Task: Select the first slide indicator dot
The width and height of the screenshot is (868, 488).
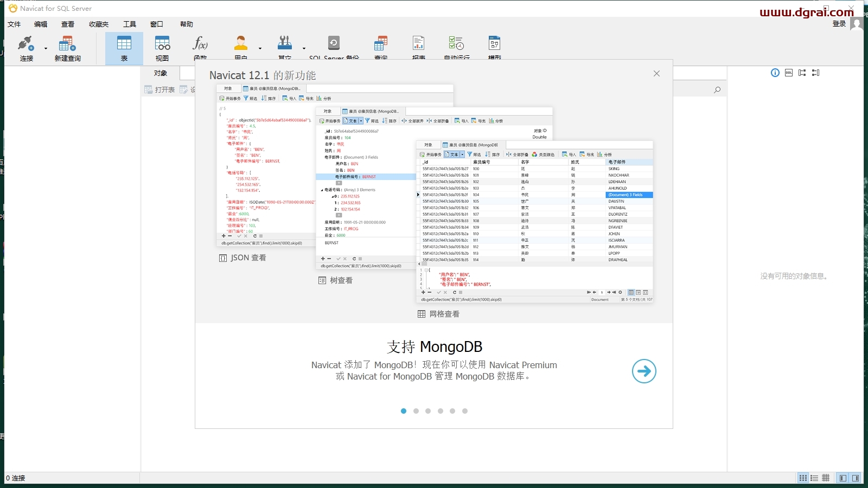Action: (404, 411)
